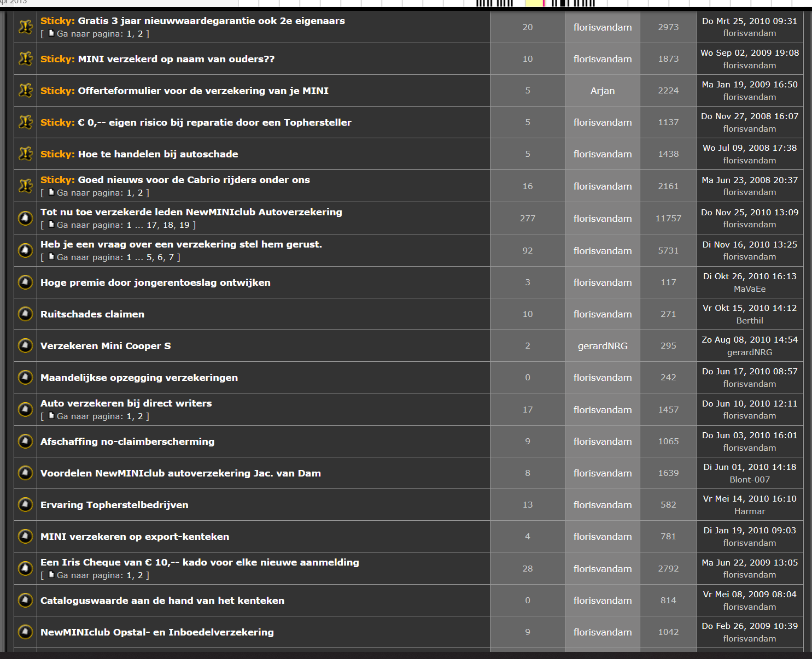Open topic 'Tot nu toe verzekerde leden NewMINIclub Autoverzekering'
The image size is (812, 659).
(191, 212)
